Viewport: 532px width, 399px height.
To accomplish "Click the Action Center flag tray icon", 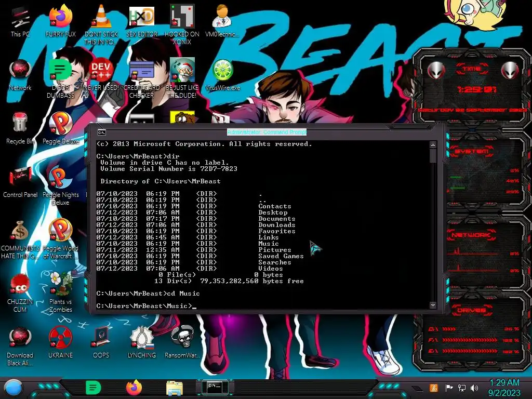I will tap(449, 388).
